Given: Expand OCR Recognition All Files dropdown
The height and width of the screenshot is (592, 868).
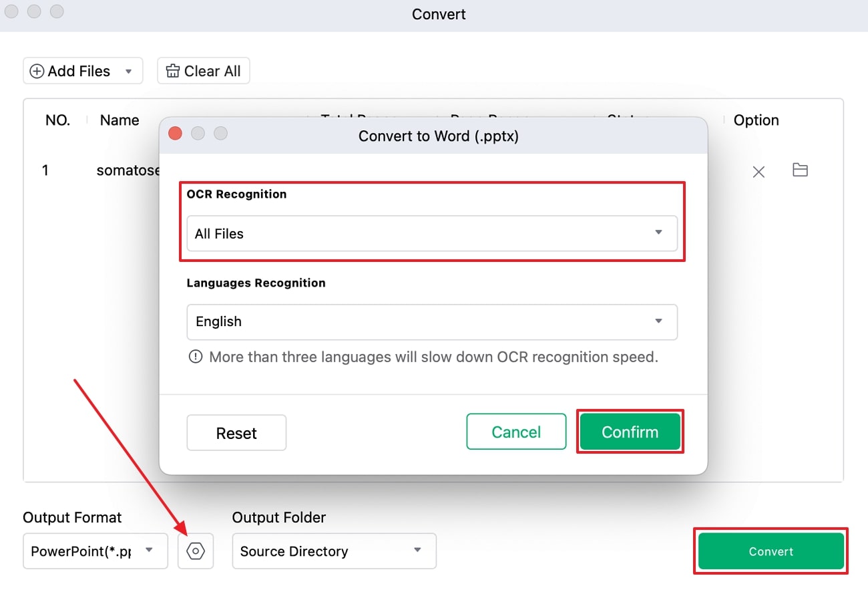Looking at the screenshot, I should pyautogui.click(x=432, y=233).
